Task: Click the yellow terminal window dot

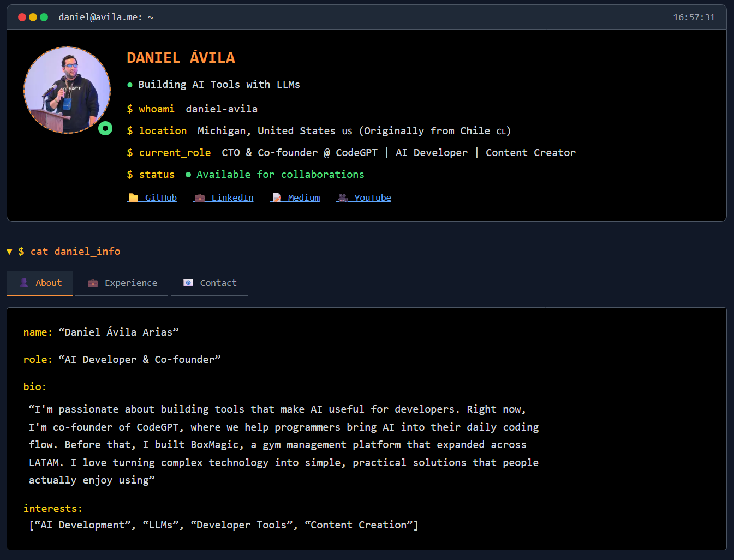Action: tap(33, 17)
